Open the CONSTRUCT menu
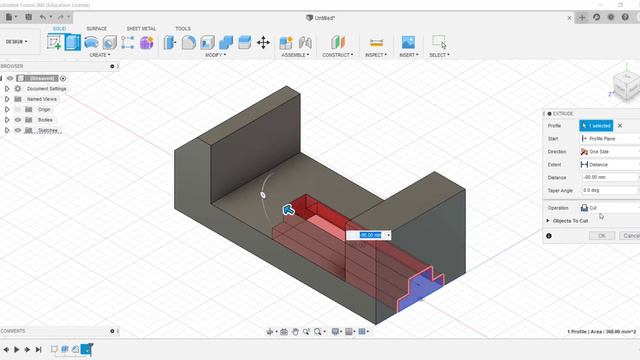Viewport: 640px width, 360px height. pyautogui.click(x=338, y=55)
